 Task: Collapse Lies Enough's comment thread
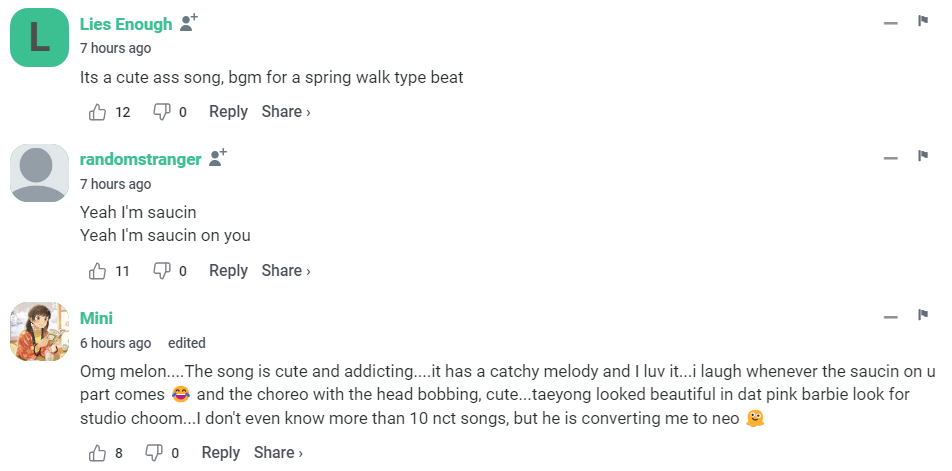point(891,23)
